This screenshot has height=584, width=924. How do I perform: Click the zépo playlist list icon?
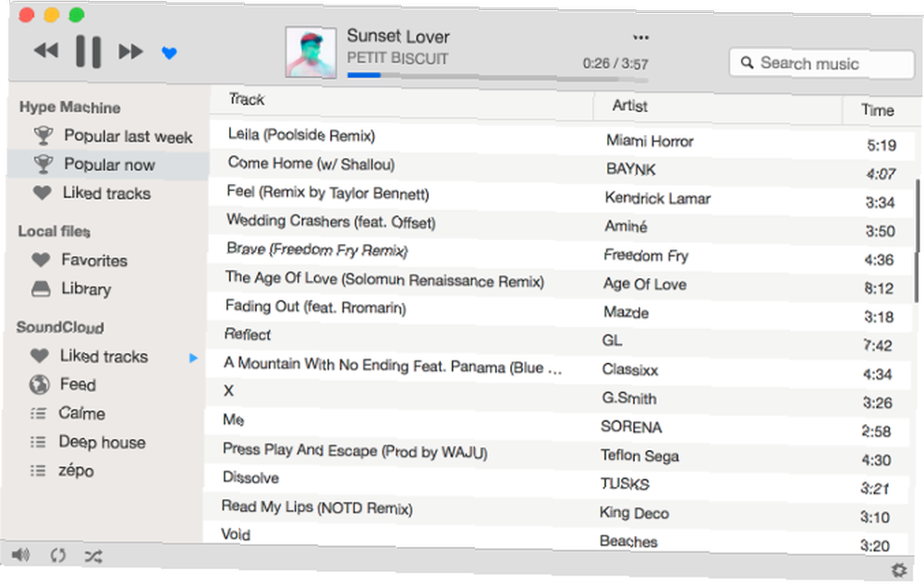tap(38, 470)
